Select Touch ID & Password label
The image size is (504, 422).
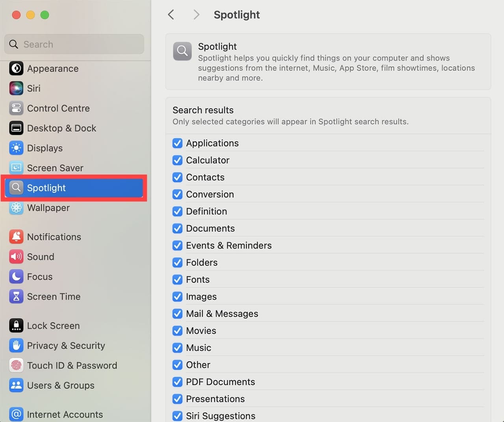coord(72,366)
